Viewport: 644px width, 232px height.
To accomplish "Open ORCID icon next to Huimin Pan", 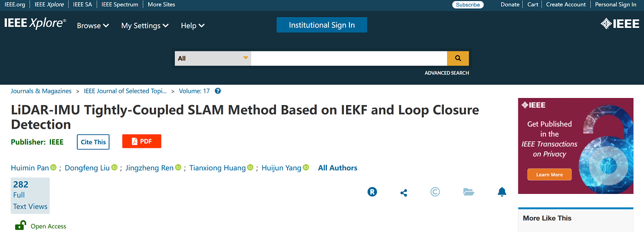I will tap(54, 168).
